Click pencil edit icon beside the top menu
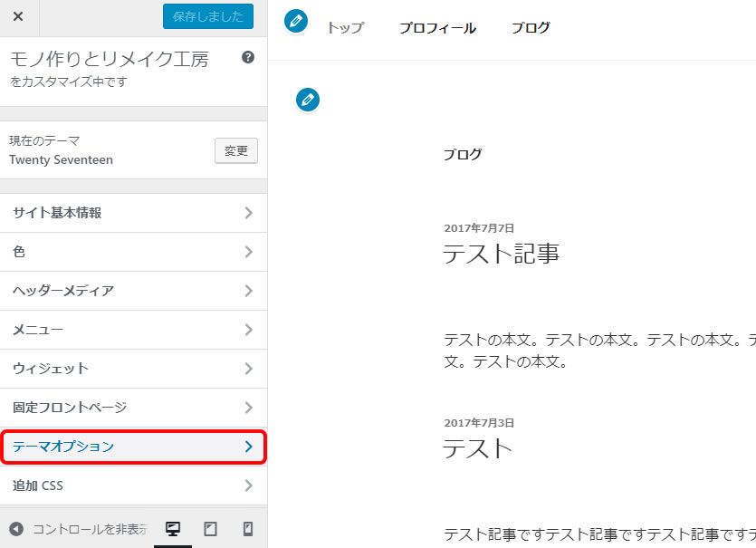Viewport: 756px width, 548px height. click(296, 20)
